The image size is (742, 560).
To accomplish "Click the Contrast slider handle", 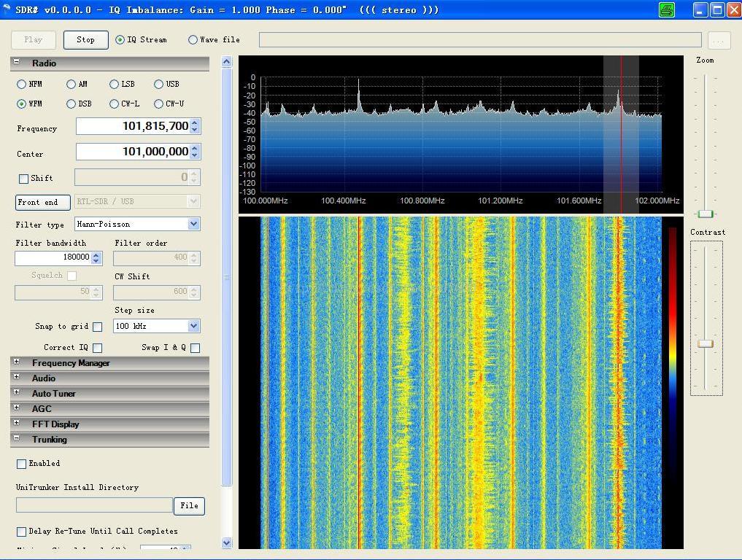I will tap(706, 343).
